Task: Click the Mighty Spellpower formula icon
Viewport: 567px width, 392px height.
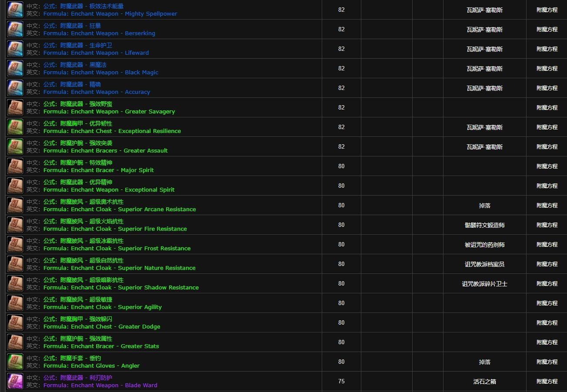Action: 15,10
